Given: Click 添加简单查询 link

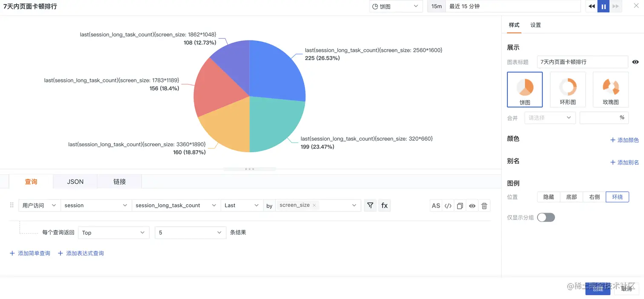Looking at the screenshot, I should click(x=30, y=253).
